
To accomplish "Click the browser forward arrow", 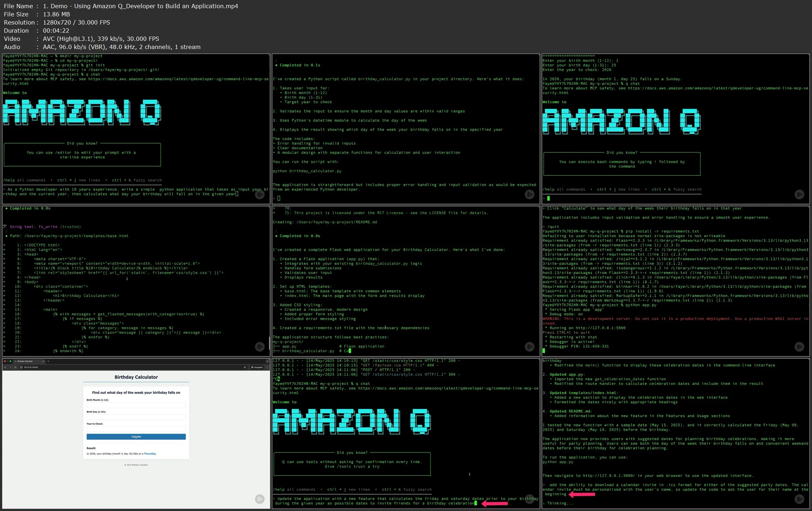I will [x=10, y=367].
